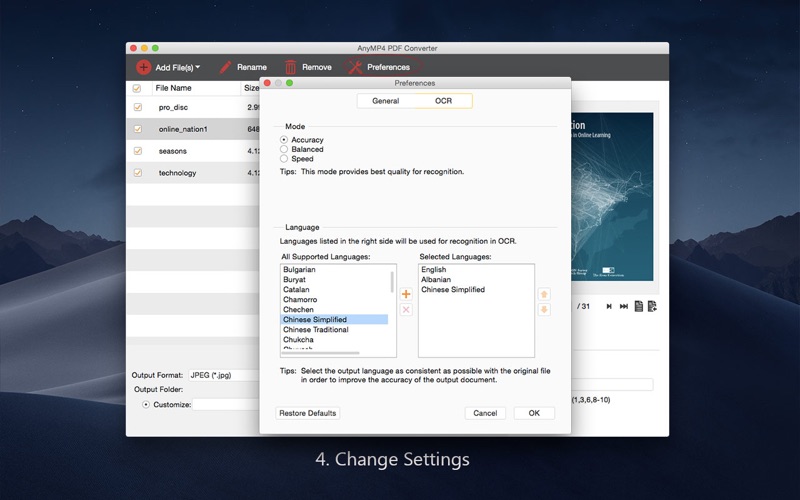Click the OK button
Image resolution: width=800 pixels, height=500 pixels.
tap(534, 413)
